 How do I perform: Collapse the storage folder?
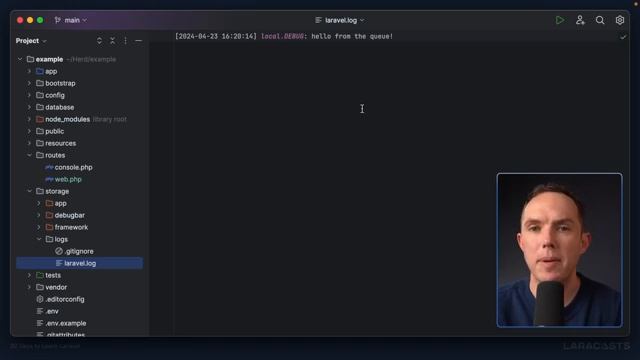pyautogui.click(x=29, y=191)
